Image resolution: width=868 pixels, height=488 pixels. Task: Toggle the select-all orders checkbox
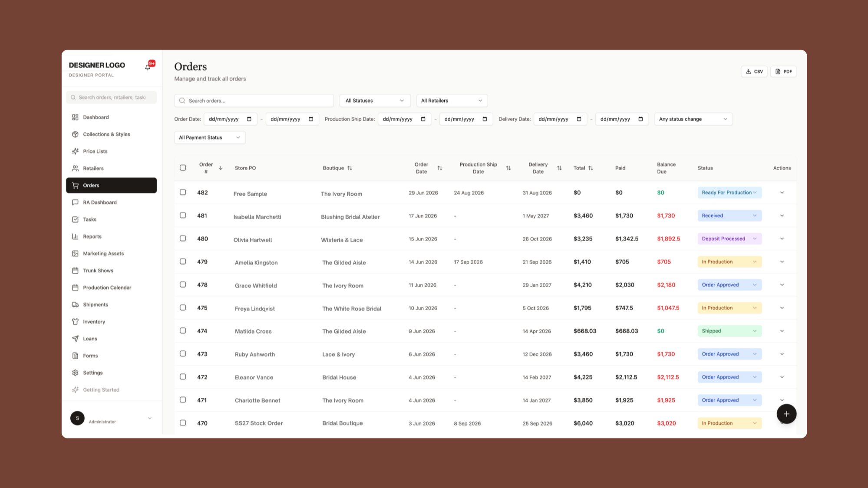(183, 168)
